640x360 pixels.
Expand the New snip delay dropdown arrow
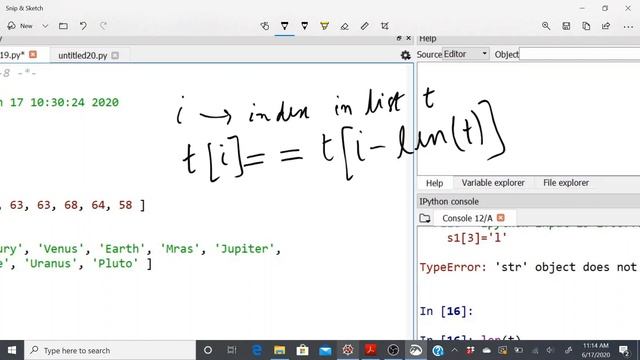point(45,26)
